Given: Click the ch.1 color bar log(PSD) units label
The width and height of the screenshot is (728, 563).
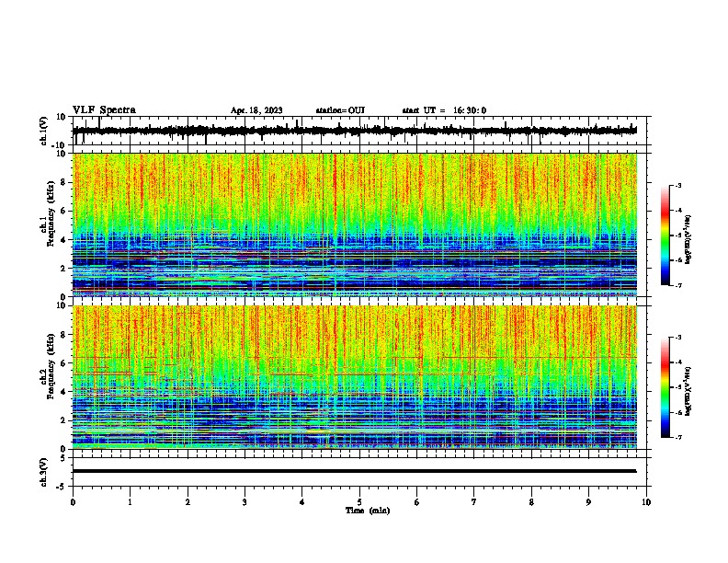Looking at the screenshot, I should [x=688, y=239].
